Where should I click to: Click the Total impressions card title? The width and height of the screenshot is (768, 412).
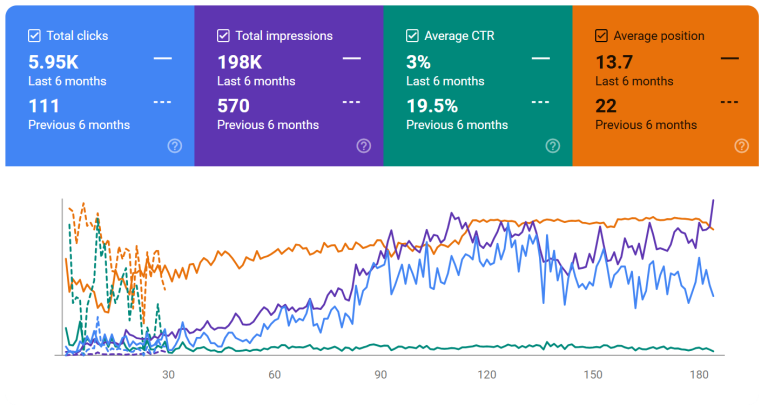click(284, 36)
